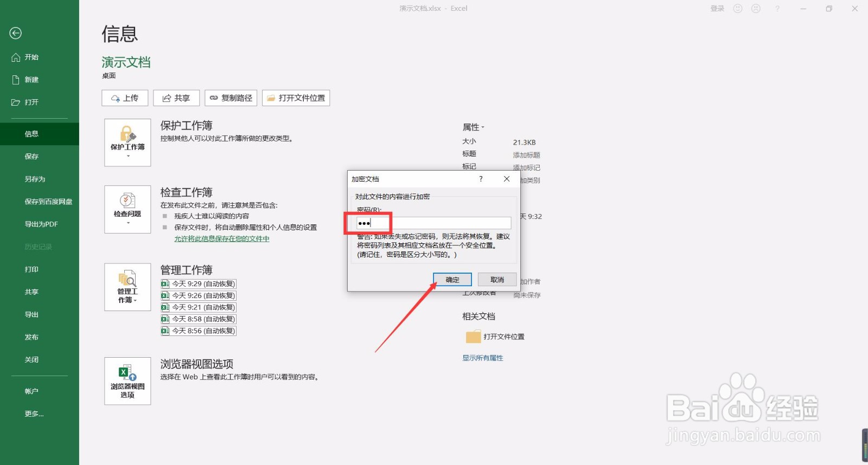Select 共享 in the left sidebar
The image size is (868, 465).
click(40, 292)
